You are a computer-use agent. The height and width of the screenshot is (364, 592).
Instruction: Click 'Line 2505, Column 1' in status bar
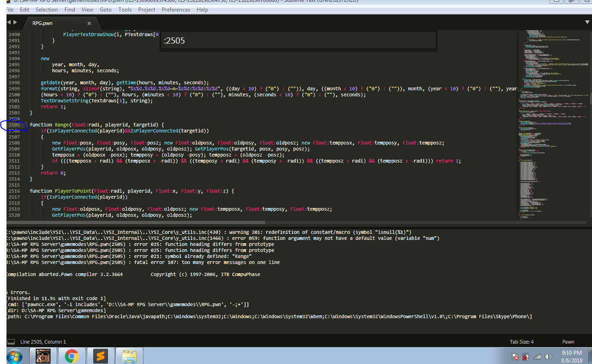43,342
